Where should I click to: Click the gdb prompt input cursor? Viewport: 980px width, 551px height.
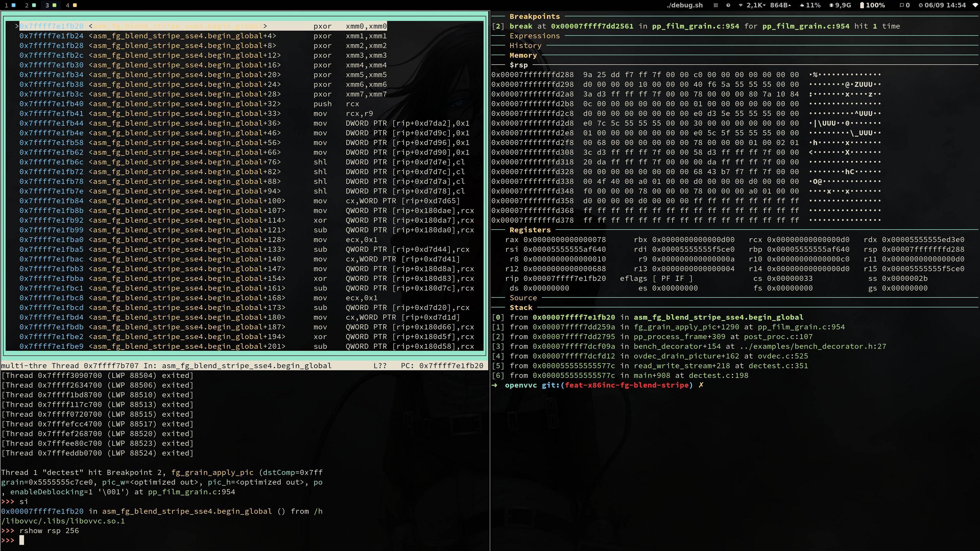(22, 540)
